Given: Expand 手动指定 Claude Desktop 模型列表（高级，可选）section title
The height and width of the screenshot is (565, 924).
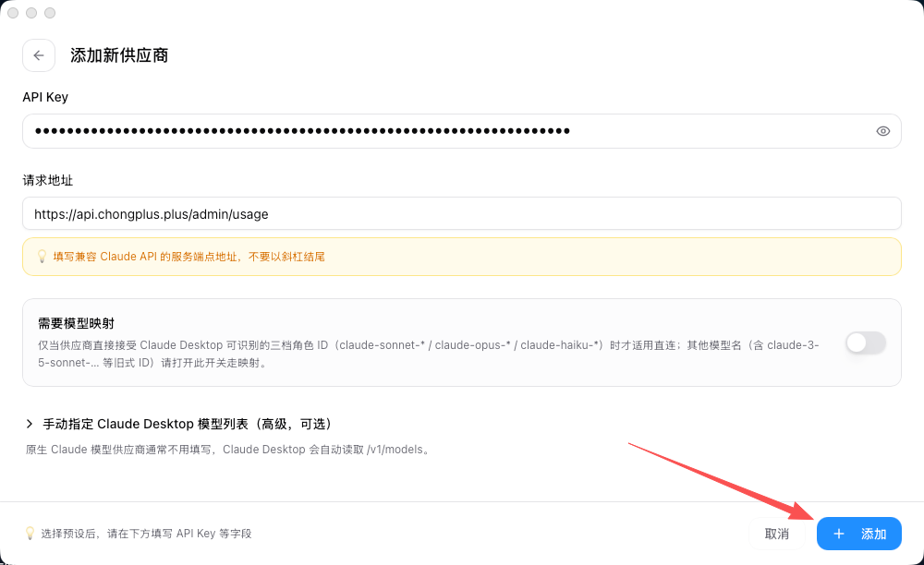Looking at the screenshot, I should click(188, 424).
